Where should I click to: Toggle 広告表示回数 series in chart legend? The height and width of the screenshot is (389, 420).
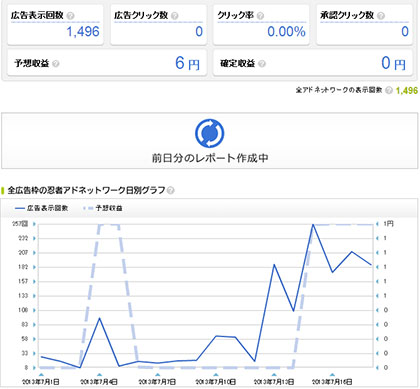42,208
